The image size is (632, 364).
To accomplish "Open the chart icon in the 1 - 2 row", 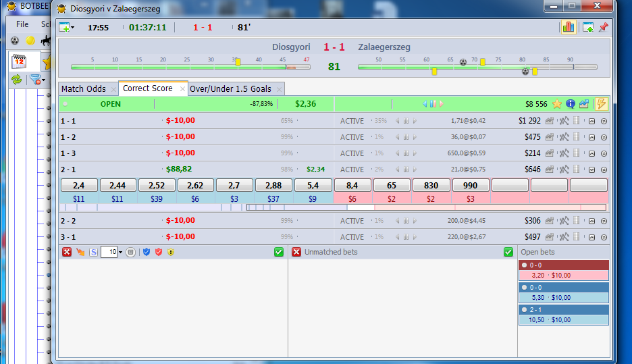I will pyautogui.click(x=549, y=137).
